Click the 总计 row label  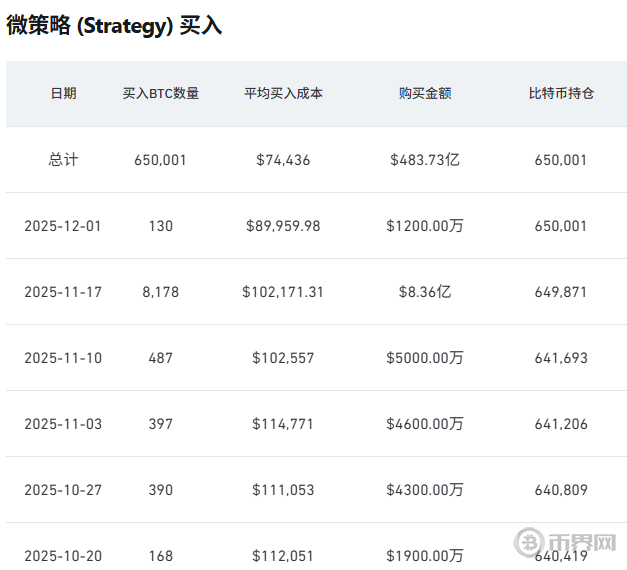click(63, 159)
